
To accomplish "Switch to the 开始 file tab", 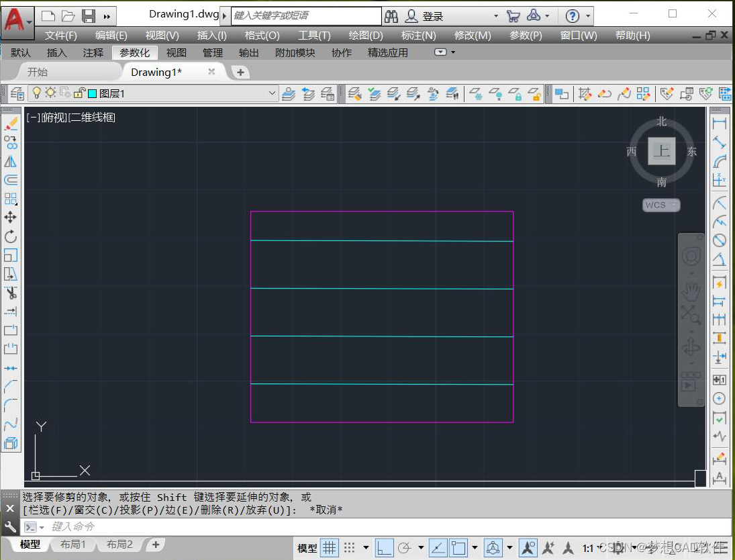I will (38, 72).
